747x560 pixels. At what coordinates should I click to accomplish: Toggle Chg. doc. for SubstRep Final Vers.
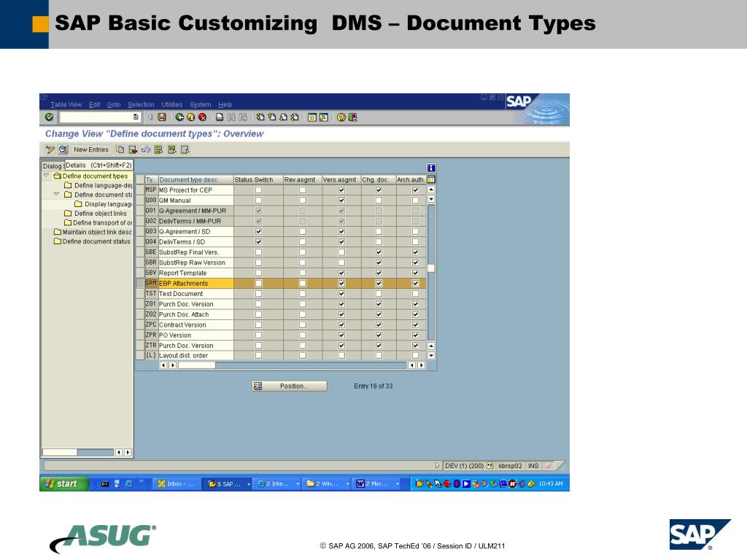pos(379,252)
